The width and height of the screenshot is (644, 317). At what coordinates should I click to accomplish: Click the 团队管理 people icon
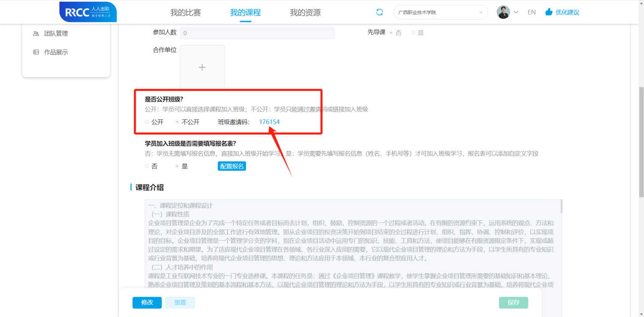(36, 33)
